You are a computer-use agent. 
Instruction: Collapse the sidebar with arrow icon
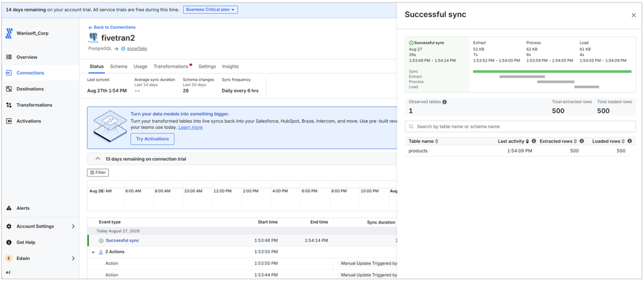pos(8,272)
